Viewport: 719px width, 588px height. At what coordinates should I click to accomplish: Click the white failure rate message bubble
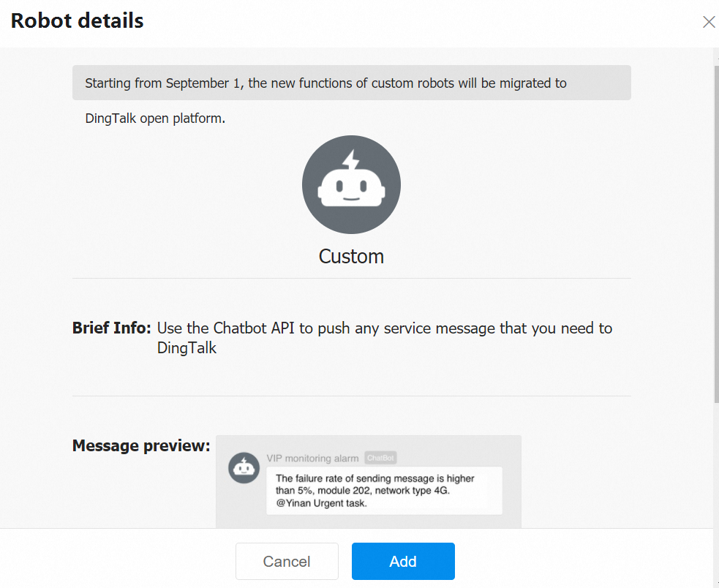click(384, 491)
